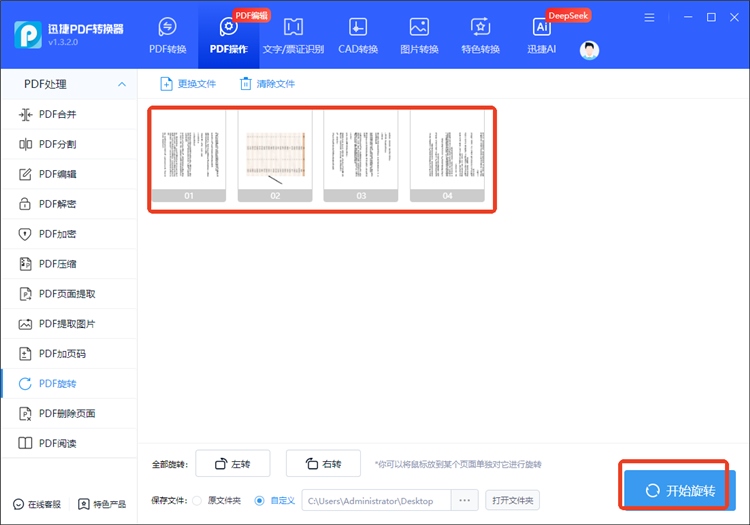Open PDF页面提取 in the sidebar

(69, 294)
